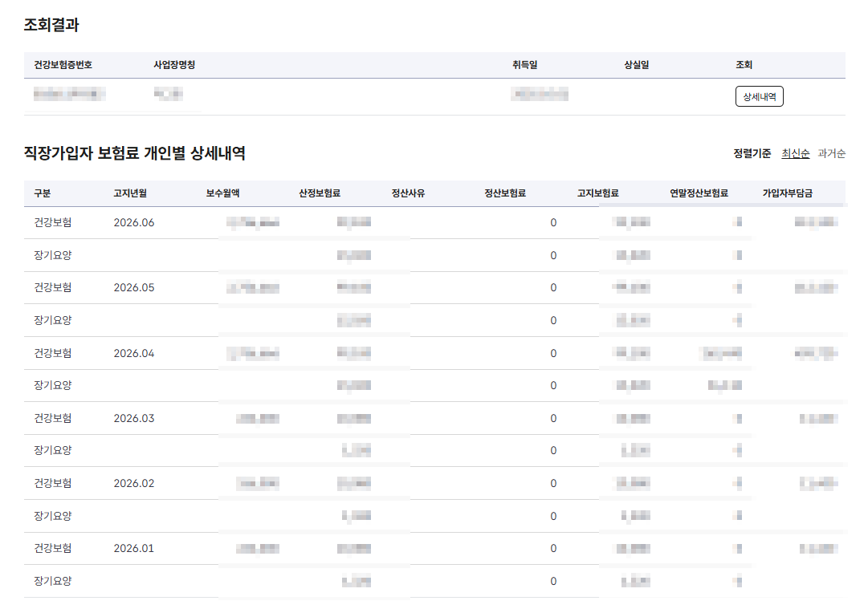868x613 pixels.
Task: Sort by 최신순 (newest first)
Action: (x=796, y=153)
